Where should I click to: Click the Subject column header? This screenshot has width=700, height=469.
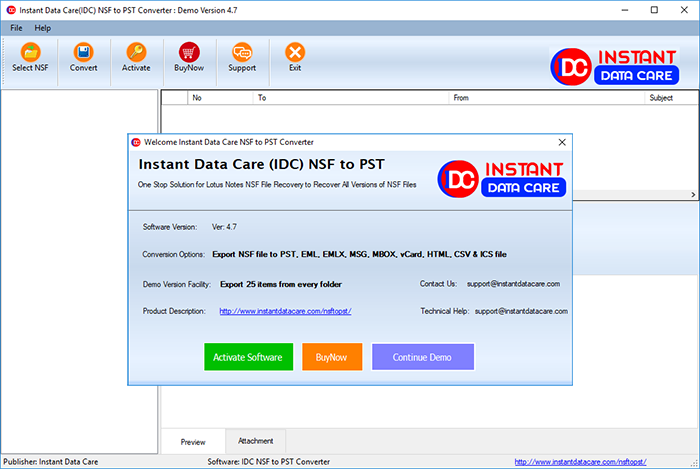point(660,98)
